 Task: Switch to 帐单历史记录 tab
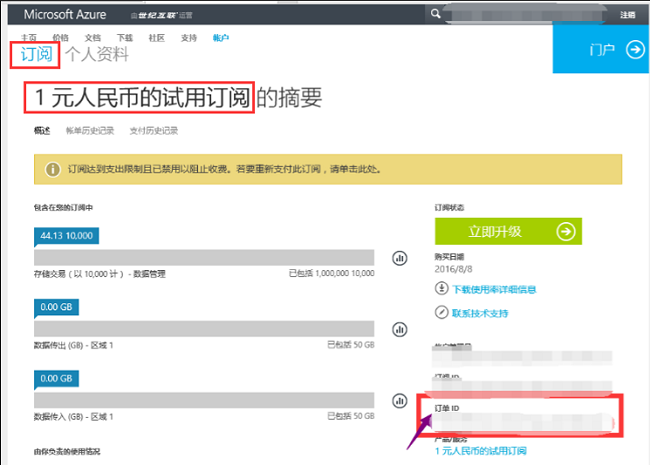click(x=90, y=131)
